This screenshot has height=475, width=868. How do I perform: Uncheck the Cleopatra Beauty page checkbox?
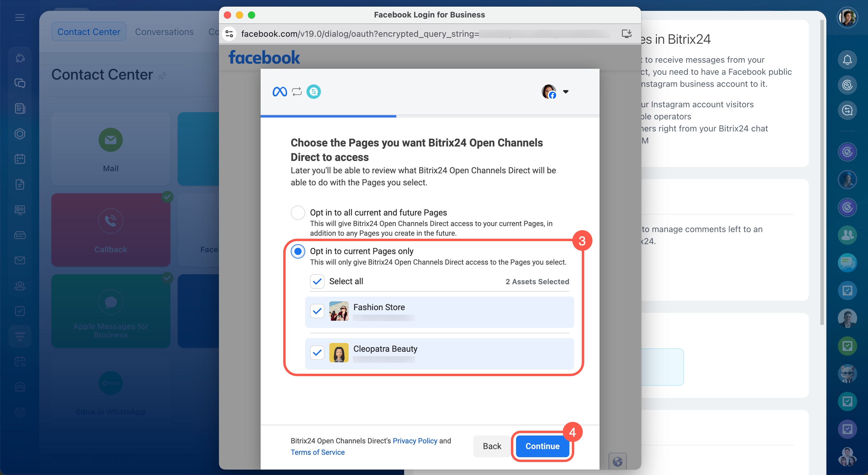pos(317,352)
